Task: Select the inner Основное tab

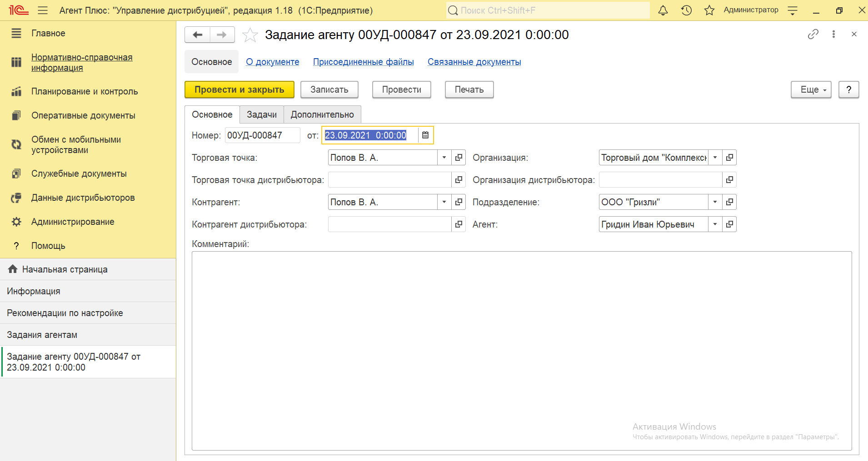Action: tap(212, 114)
